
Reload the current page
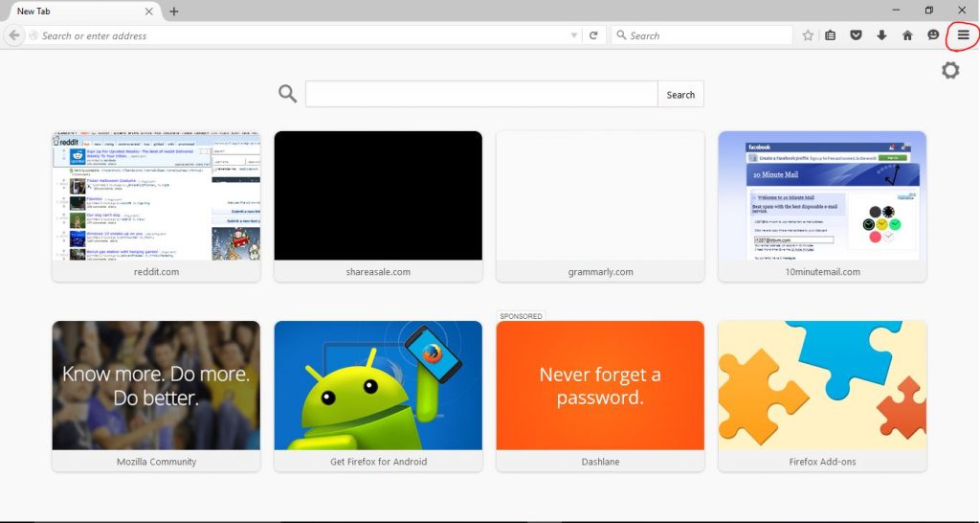593,35
